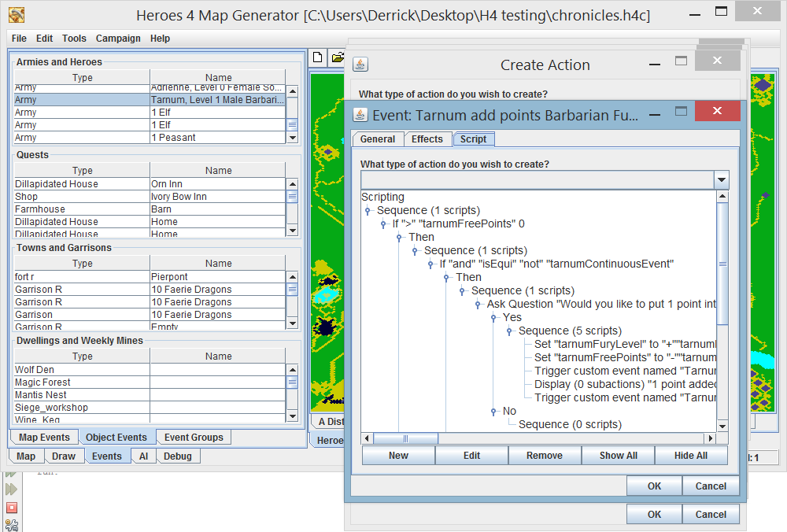This screenshot has height=532, width=787.
Task: Open the File menu
Action: click(x=19, y=38)
